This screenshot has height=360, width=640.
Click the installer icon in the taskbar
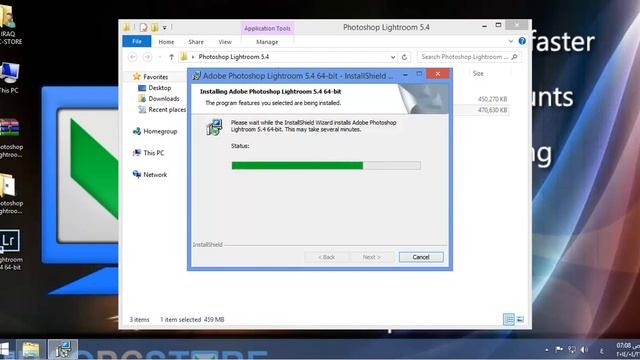pos(62,350)
